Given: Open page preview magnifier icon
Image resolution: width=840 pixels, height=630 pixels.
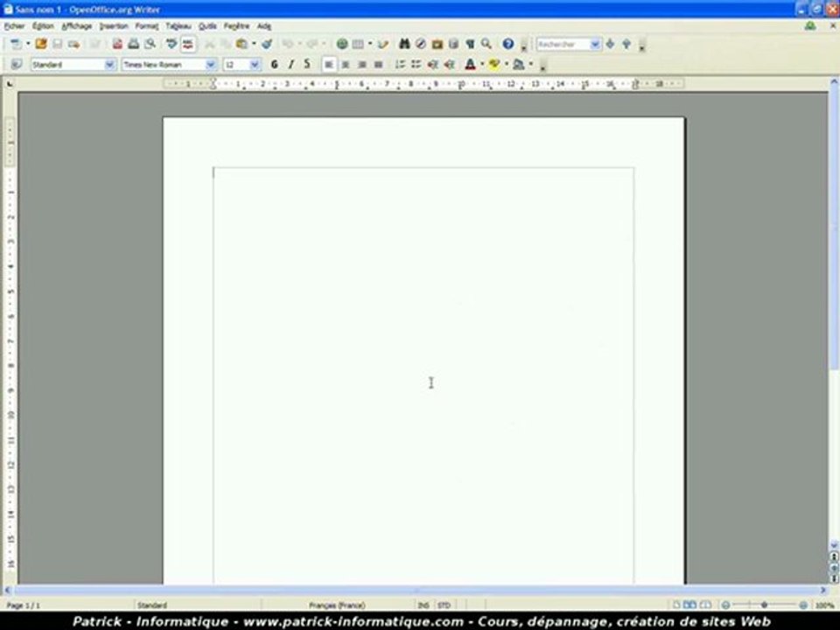Looking at the screenshot, I should click(x=150, y=45).
